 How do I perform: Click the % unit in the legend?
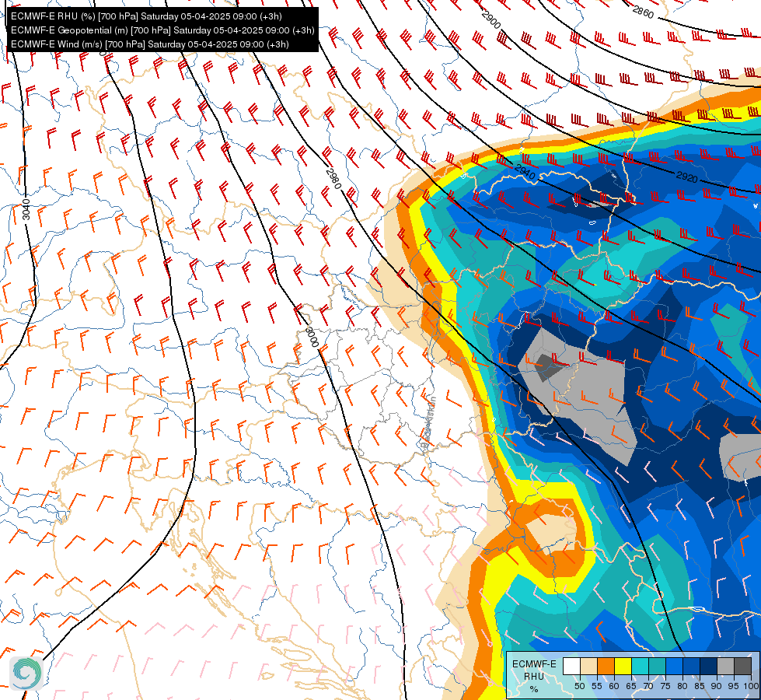tap(534, 689)
